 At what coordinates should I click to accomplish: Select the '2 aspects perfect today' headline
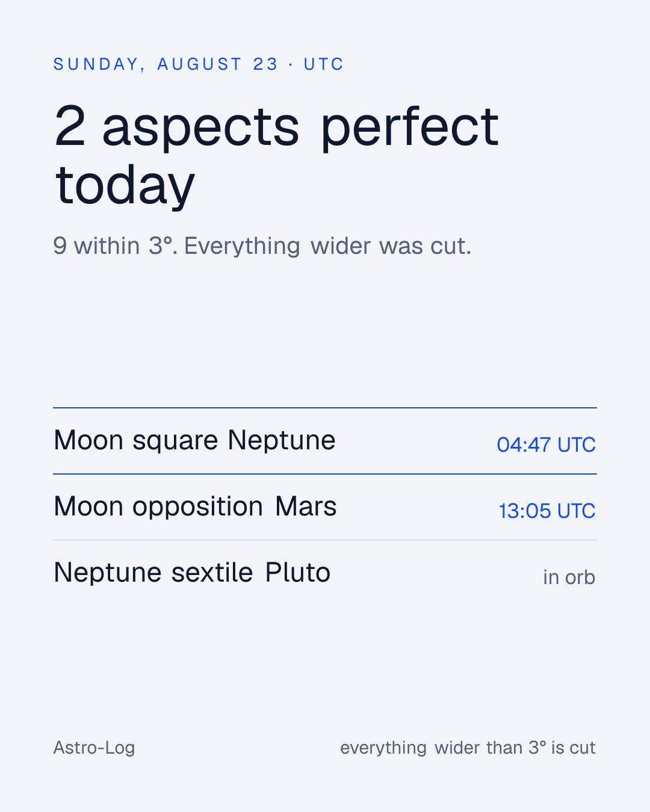tap(276, 155)
